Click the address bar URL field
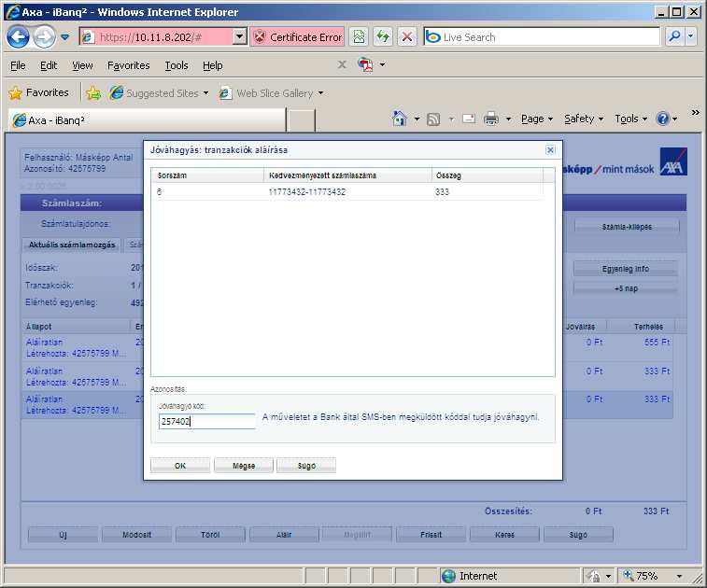The width and height of the screenshot is (707, 588). (157, 37)
